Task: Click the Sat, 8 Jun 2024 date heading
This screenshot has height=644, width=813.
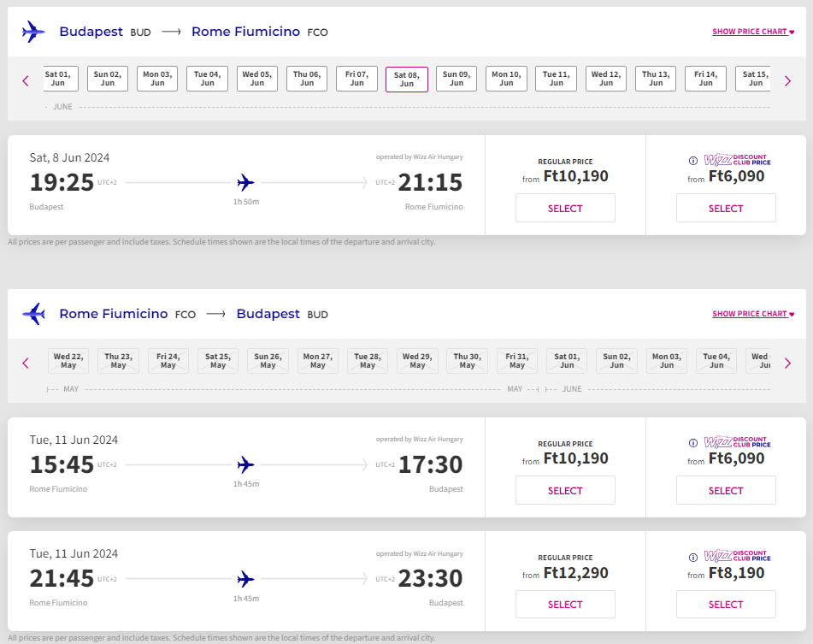Action: 69,157
